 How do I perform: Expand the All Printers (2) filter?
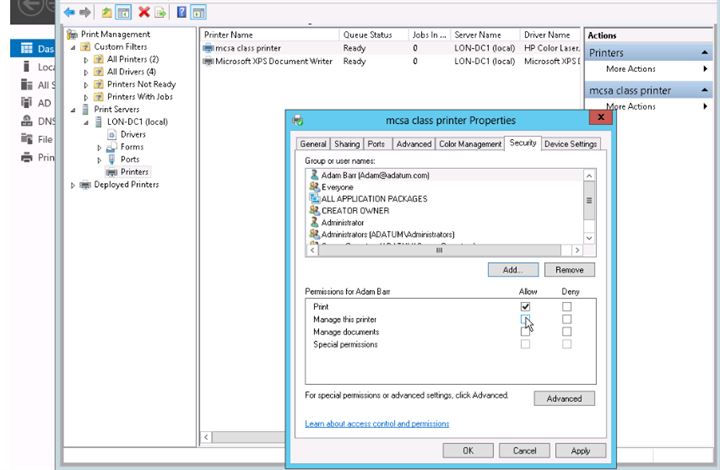pyautogui.click(x=86, y=60)
